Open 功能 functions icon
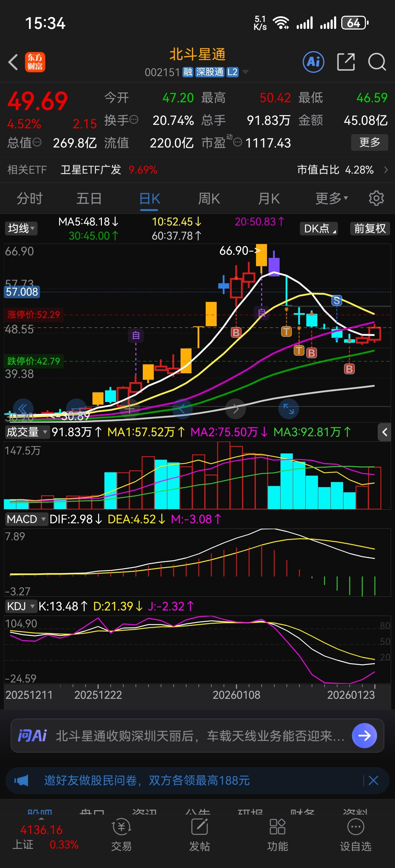Screen dimensions: 395x868 277,835
